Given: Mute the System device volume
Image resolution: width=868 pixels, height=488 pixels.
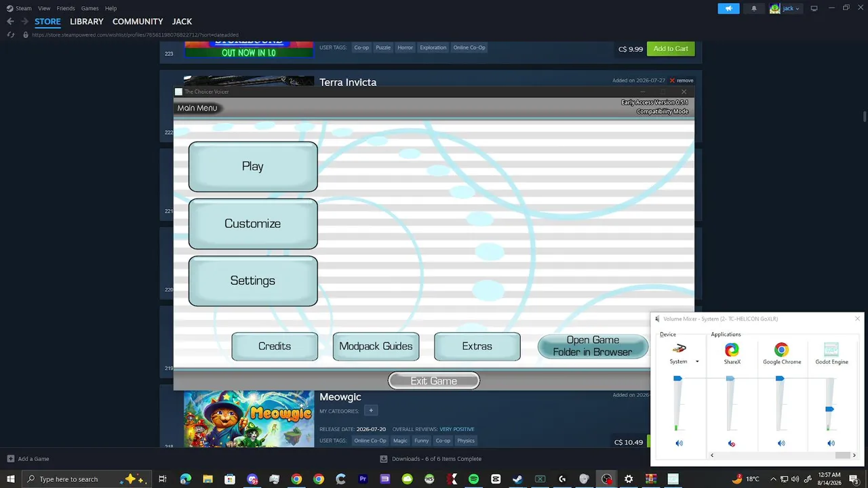Looking at the screenshot, I should pos(679,443).
